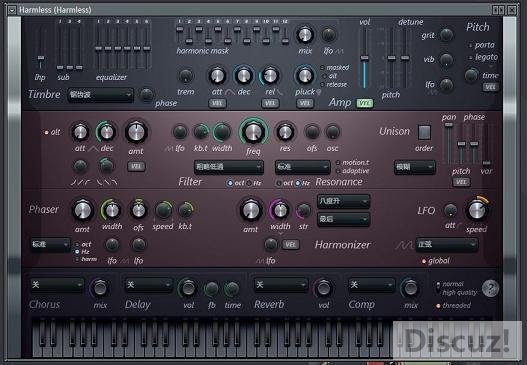
Task: Click the Delay fb knob
Action: (211, 288)
